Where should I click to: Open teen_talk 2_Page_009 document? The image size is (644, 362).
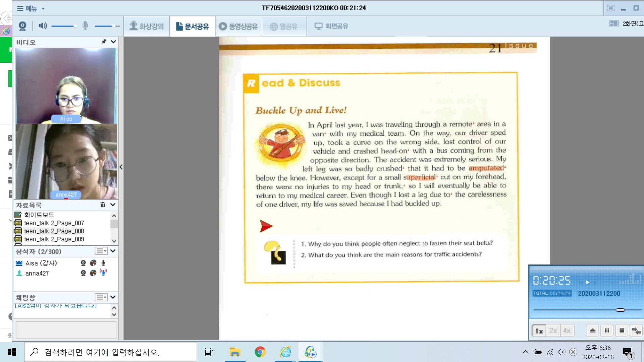coord(54,239)
